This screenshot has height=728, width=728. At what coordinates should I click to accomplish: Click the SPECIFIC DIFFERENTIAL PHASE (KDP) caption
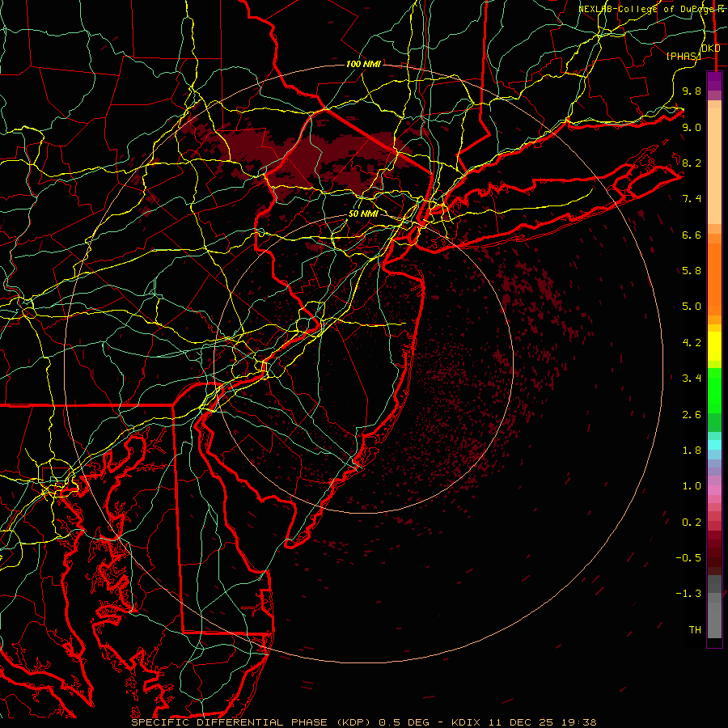pyautogui.click(x=252, y=722)
